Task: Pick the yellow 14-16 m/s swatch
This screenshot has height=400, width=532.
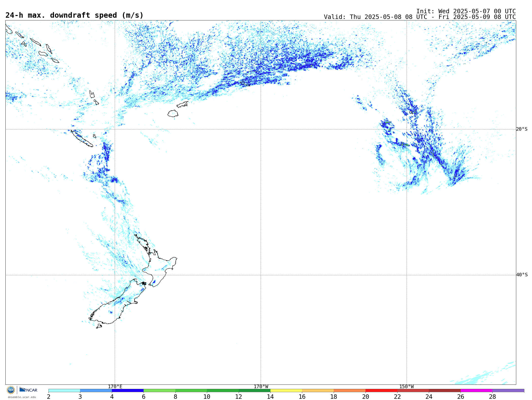Action: click(x=286, y=391)
